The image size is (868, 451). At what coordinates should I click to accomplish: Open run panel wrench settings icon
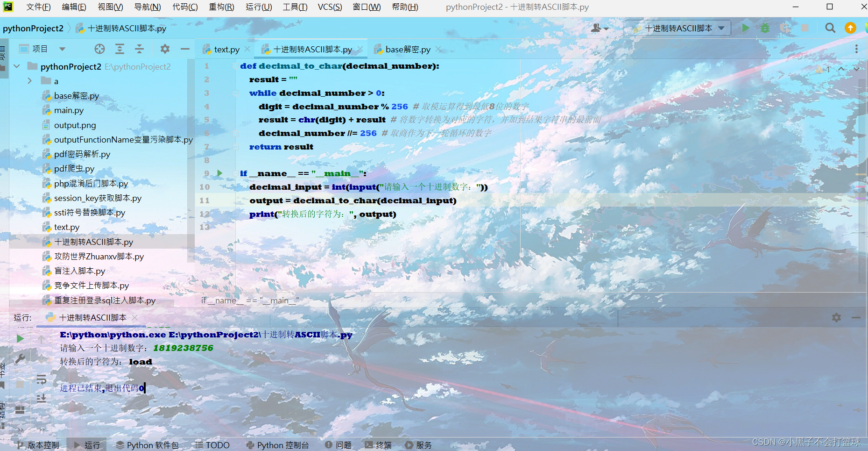[x=20, y=359]
